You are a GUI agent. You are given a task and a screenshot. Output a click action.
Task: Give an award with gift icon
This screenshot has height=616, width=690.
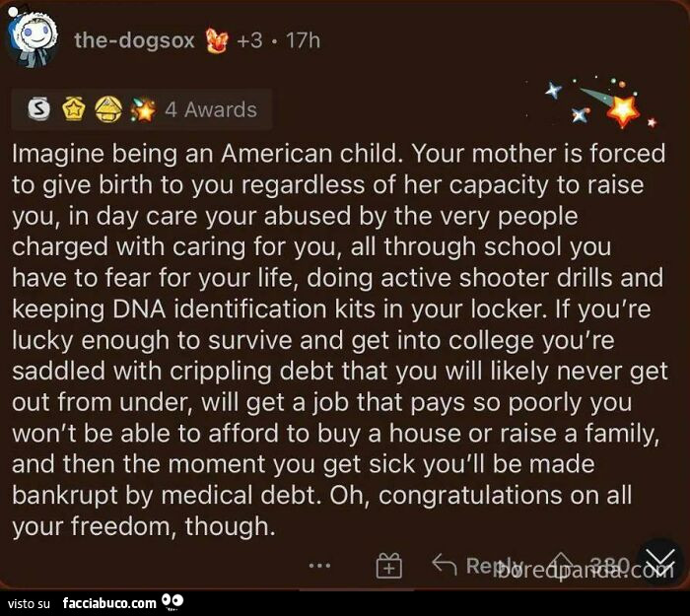[x=389, y=566]
